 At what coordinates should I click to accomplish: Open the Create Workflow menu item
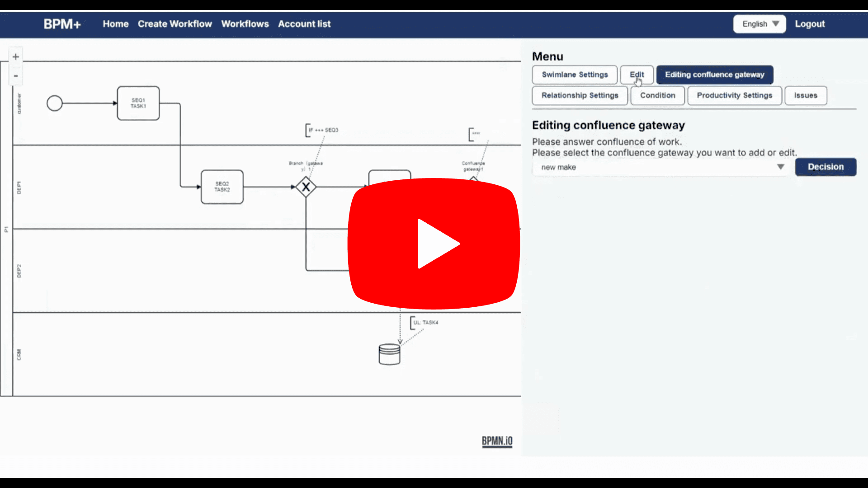[x=175, y=24]
